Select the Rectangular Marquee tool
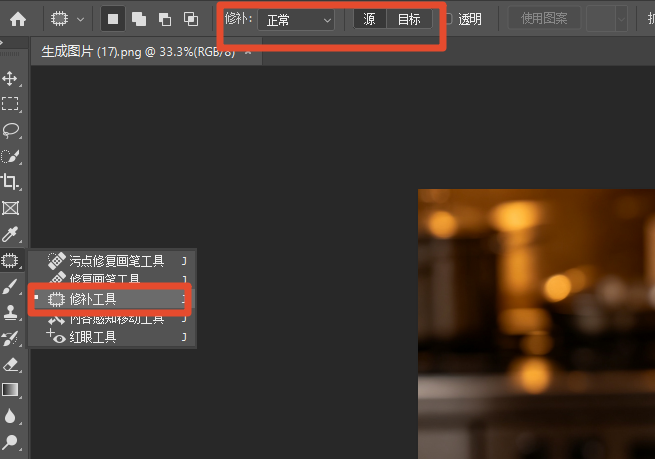The height and width of the screenshot is (459, 655). (10, 104)
